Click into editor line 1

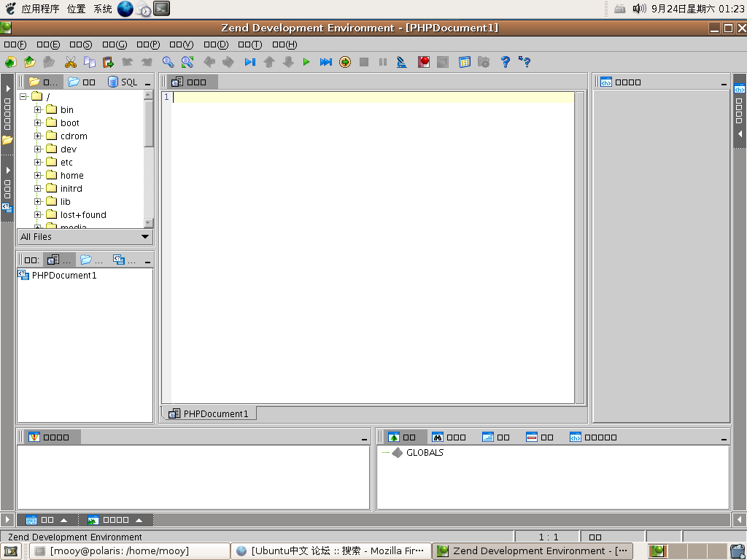click(373, 97)
